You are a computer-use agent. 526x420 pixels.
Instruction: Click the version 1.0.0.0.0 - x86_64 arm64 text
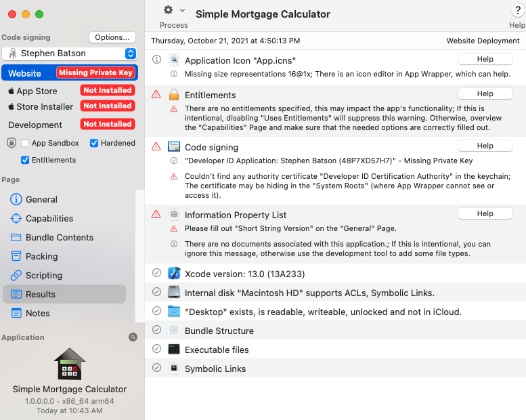pos(70,401)
